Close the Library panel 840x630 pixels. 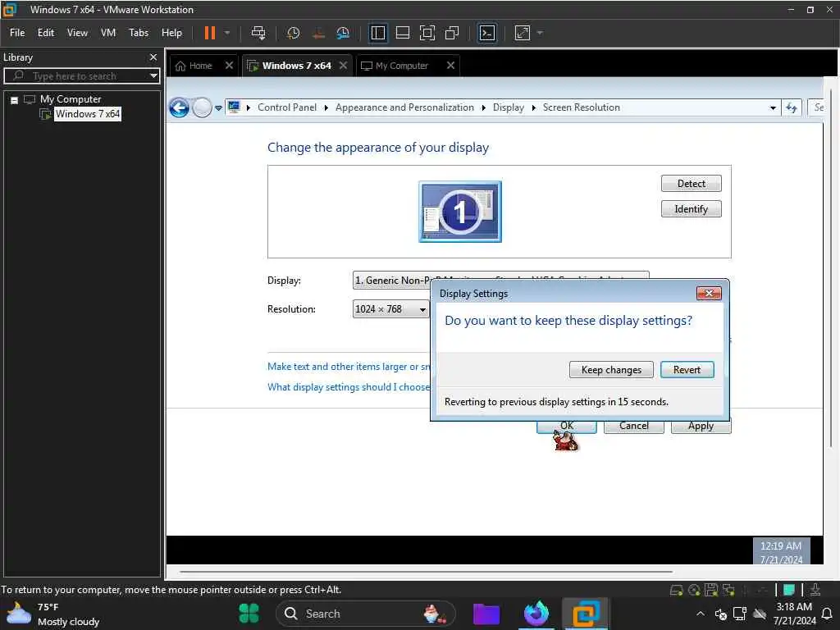tap(153, 57)
